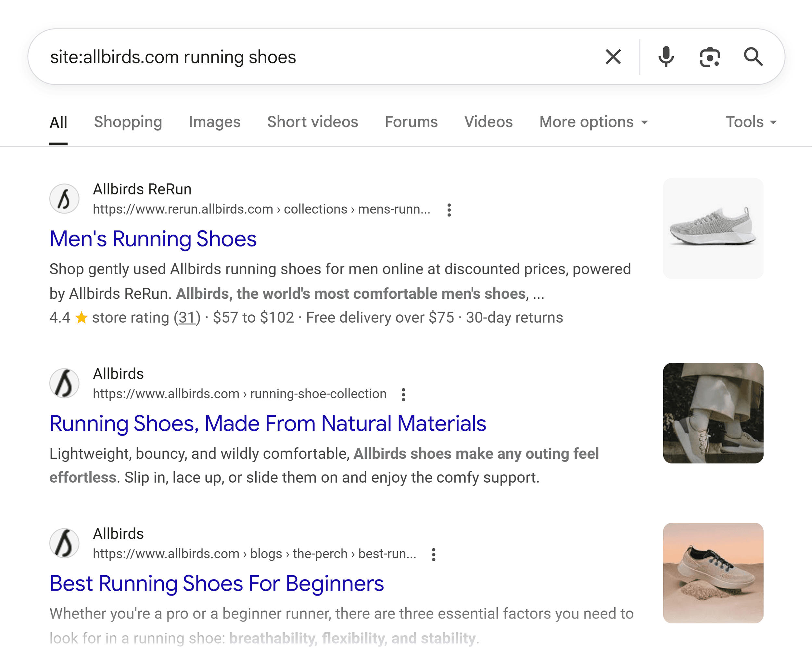Click Allbirds site name above the-perch blog URL
Image resolution: width=812 pixels, height=652 pixels.
118,534
